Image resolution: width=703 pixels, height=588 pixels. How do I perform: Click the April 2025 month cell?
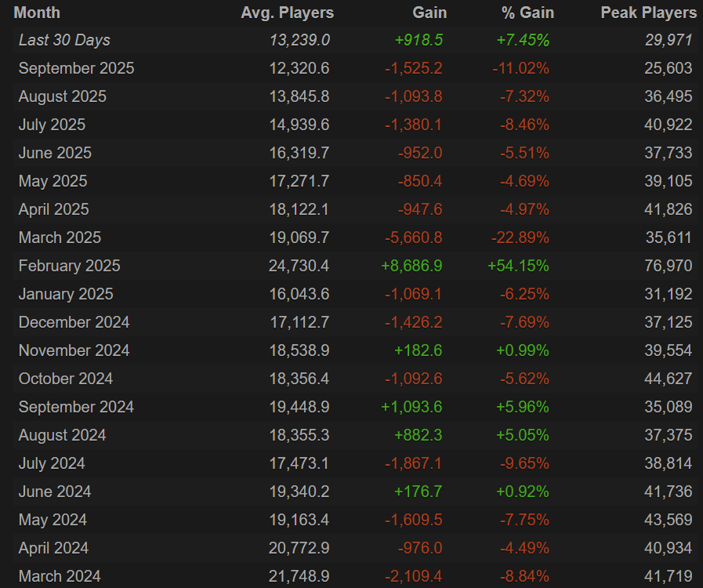(x=54, y=209)
